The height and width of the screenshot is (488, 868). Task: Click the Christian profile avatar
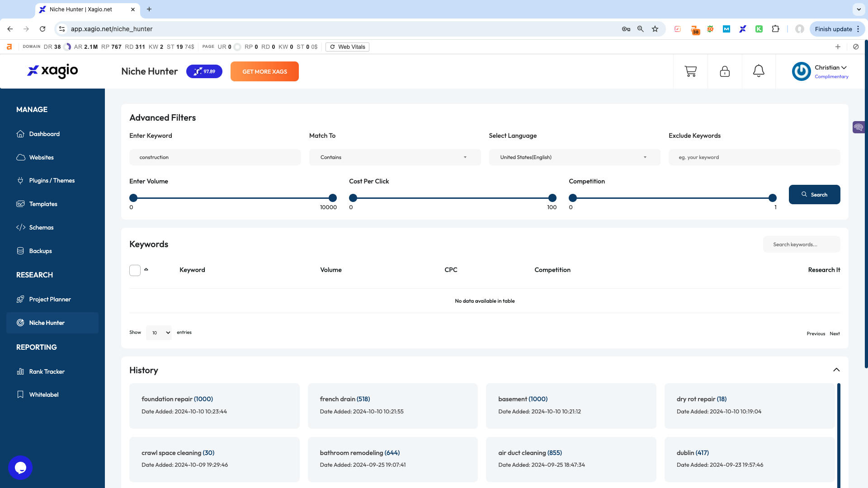pos(801,71)
